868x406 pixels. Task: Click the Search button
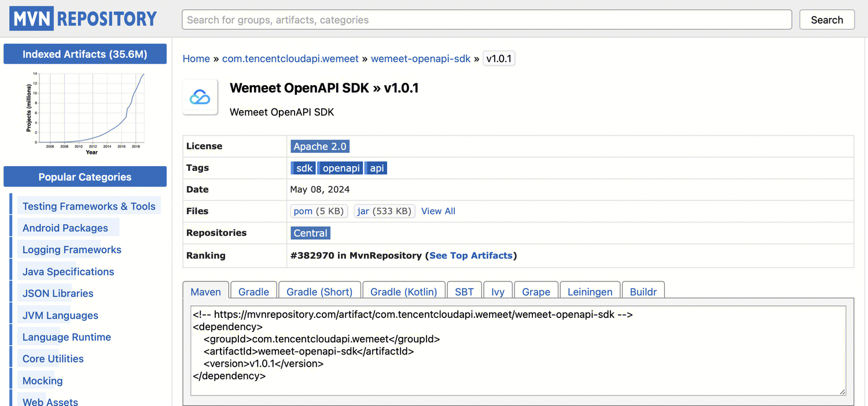(827, 20)
